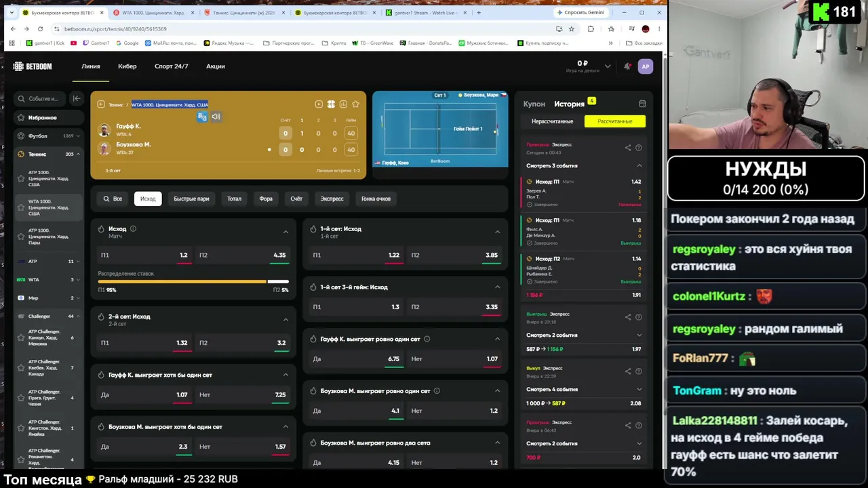Bookmark this page with Chrome star

(572, 29)
